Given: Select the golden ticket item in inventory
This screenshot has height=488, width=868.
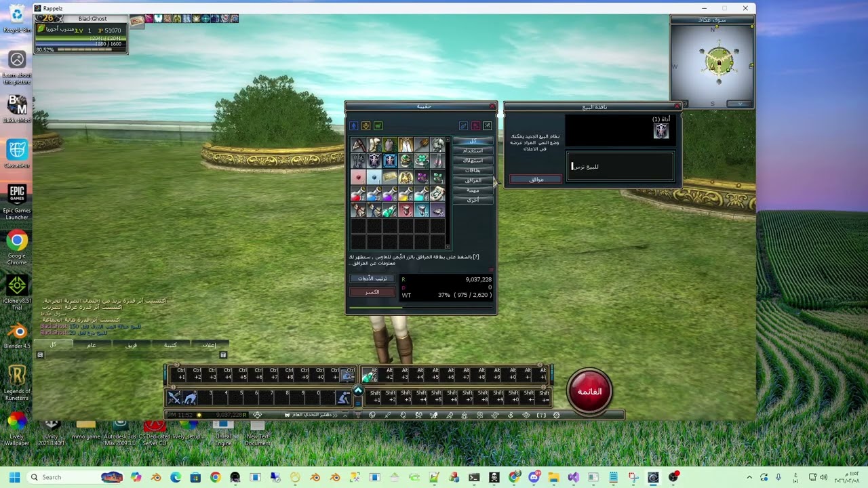Looking at the screenshot, I should coord(389,178).
